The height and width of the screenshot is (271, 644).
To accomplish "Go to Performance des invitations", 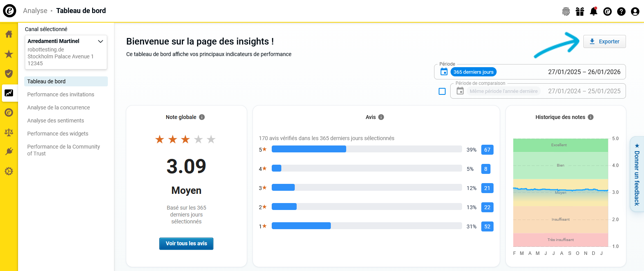I will point(61,94).
